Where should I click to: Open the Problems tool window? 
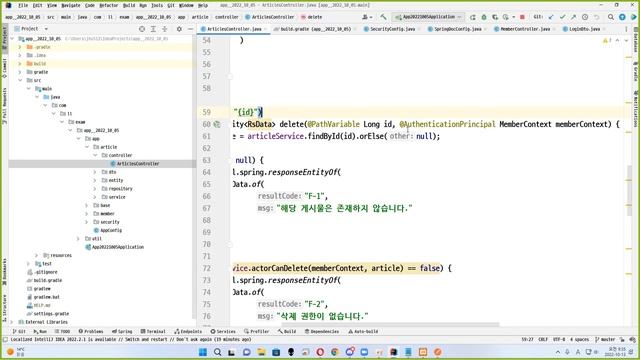click(x=91, y=331)
